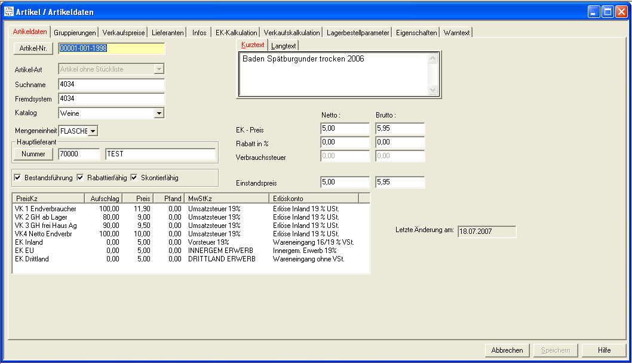632x364 pixels.
Task: Click the Aufschlag column header
Action: pos(103,198)
